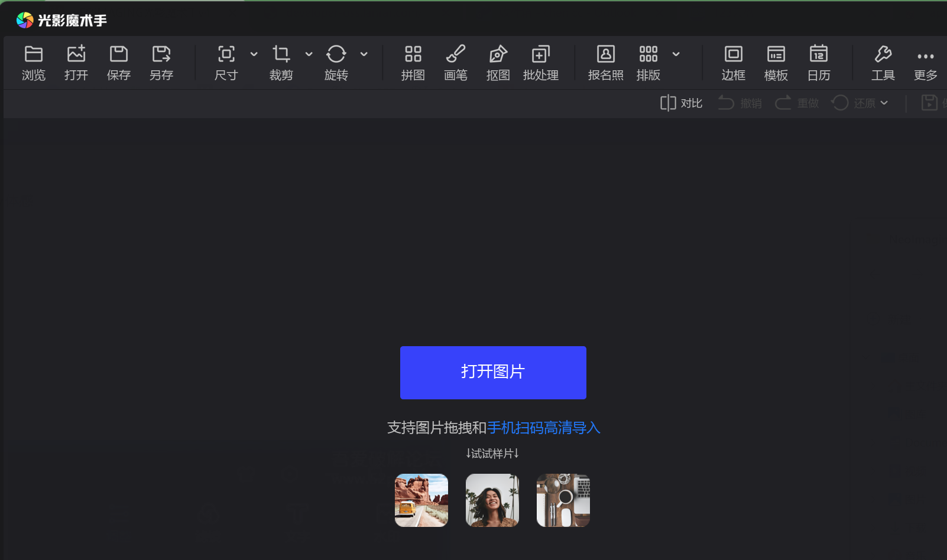This screenshot has width=947, height=560.
Task: Open the desert road sample photo
Action: (421, 500)
